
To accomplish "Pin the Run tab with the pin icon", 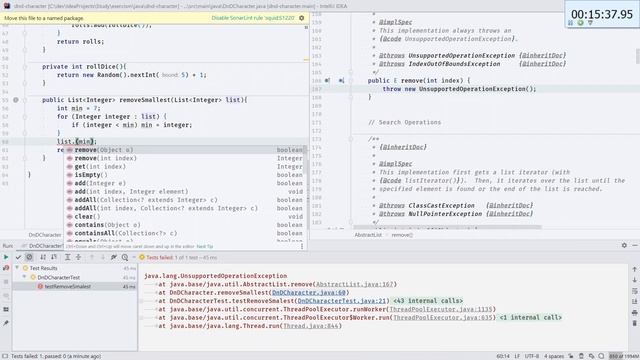I will 6,323.
